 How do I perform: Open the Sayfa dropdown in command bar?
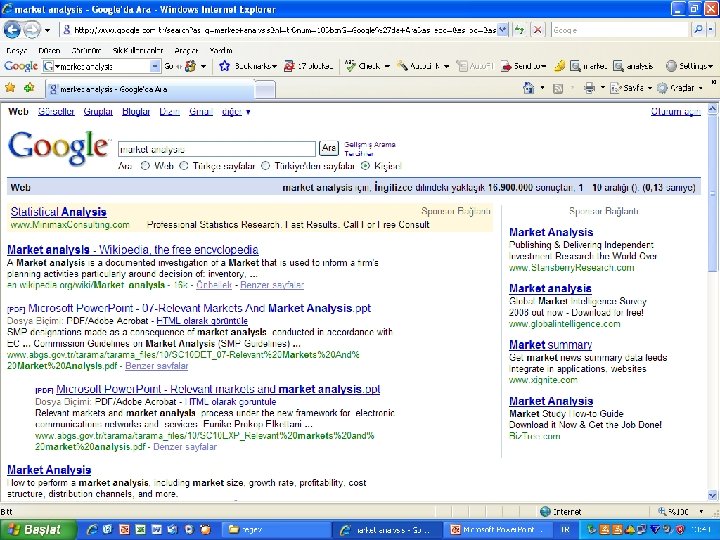(x=631, y=88)
